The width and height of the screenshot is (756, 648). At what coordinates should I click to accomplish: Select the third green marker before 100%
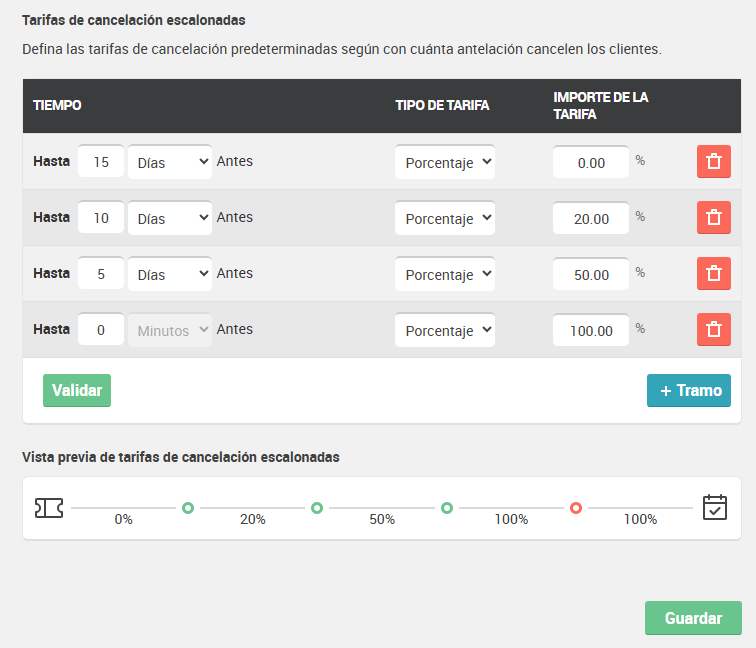447,508
